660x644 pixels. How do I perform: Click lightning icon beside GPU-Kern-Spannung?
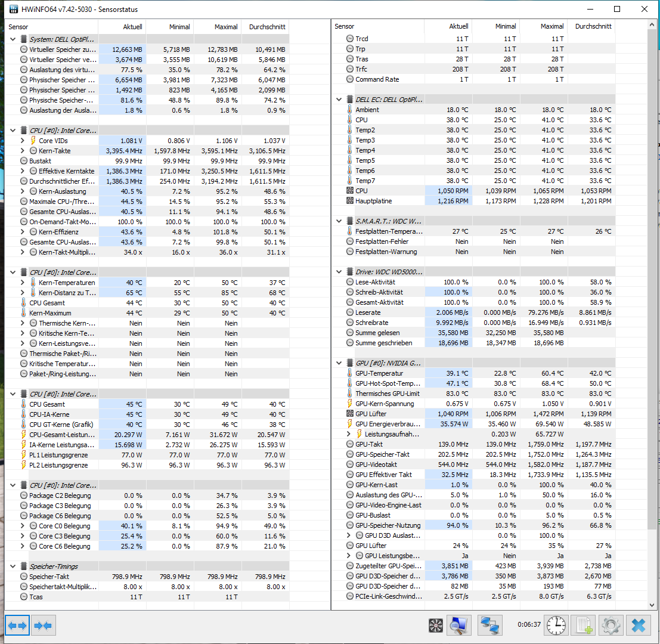(350, 404)
